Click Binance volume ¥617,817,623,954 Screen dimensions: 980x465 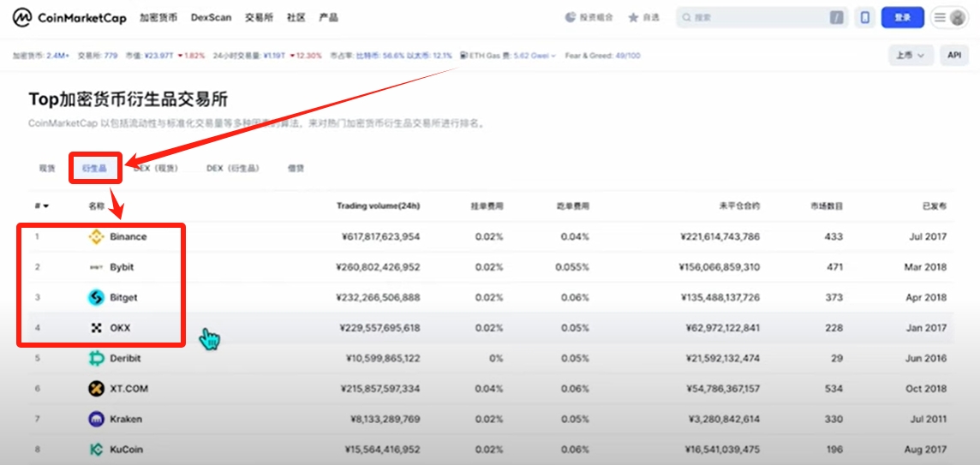coord(380,237)
